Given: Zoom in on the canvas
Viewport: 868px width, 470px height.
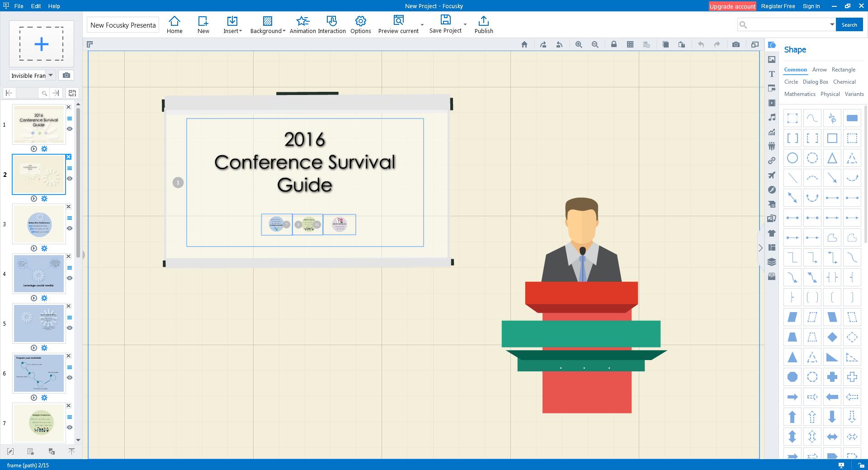Looking at the screenshot, I should pyautogui.click(x=578, y=44).
